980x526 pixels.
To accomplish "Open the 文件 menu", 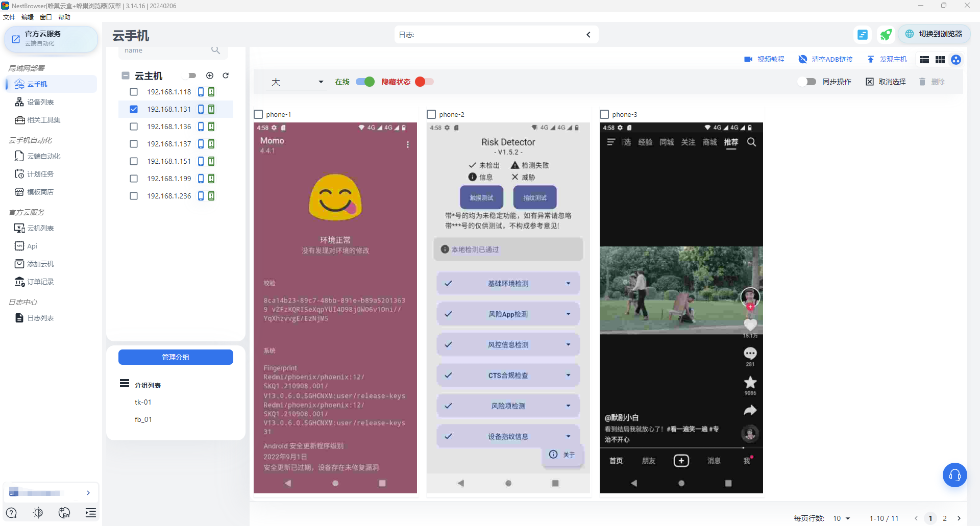I will [x=9, y=17].
